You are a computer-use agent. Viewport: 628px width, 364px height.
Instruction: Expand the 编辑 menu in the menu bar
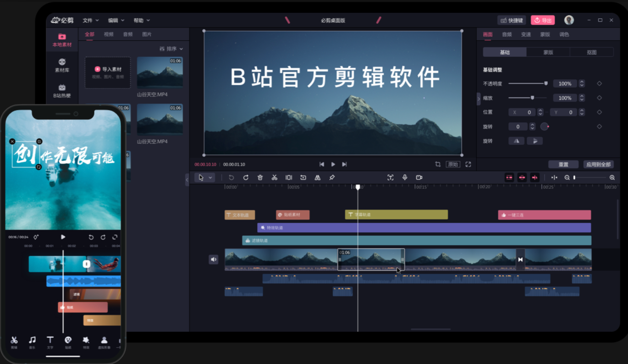click(116, 20)
